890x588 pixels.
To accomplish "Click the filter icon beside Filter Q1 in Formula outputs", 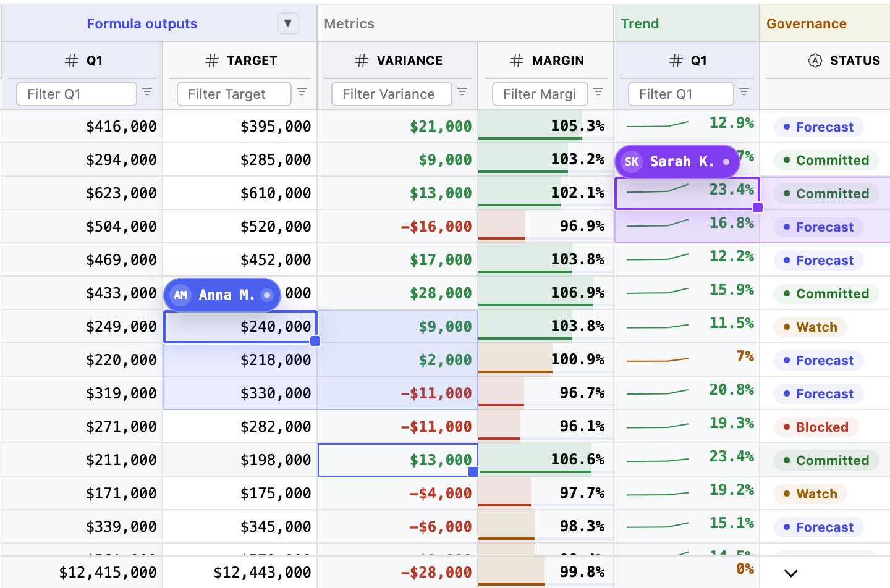I will coord(147,92).
